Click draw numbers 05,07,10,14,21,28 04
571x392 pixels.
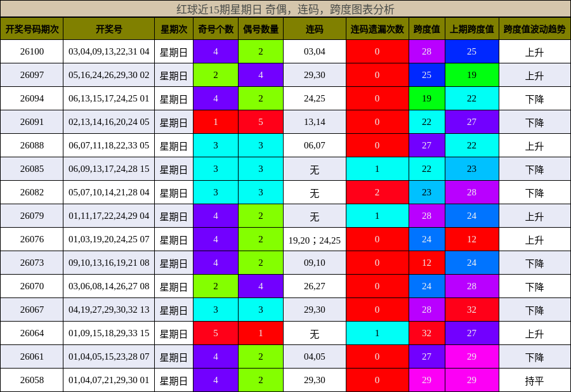click(109, 193)
